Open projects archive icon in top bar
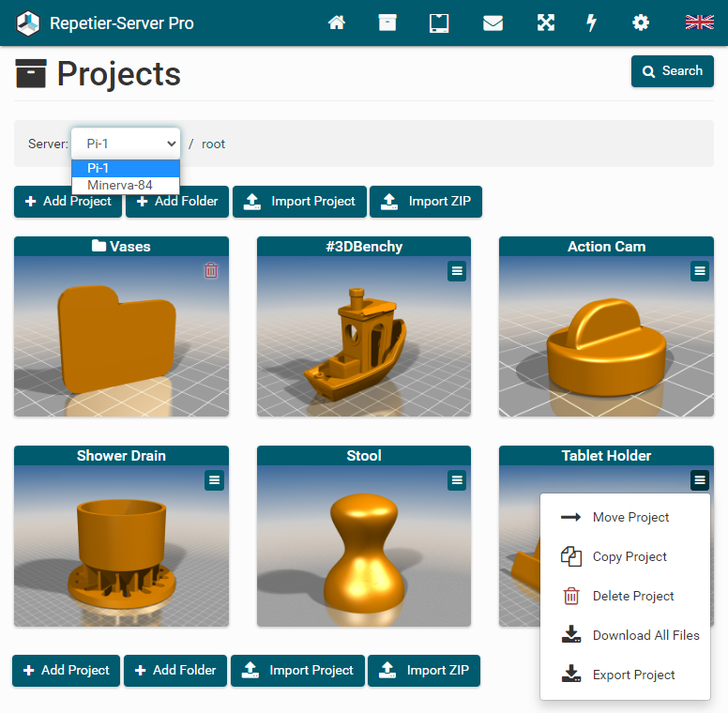Viewport: 728px width, 713px height. pos(387,23)
